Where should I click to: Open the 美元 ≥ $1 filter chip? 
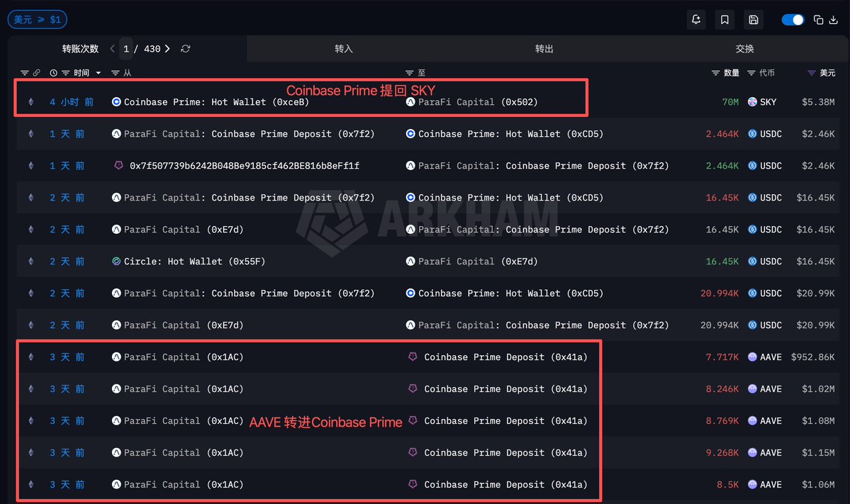(38, 20)
